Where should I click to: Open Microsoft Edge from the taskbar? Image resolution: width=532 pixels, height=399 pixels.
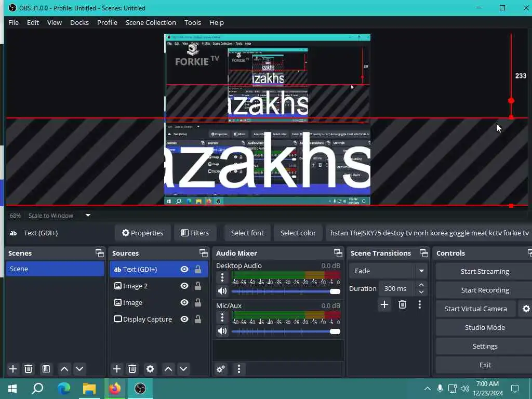pos(63,388)
